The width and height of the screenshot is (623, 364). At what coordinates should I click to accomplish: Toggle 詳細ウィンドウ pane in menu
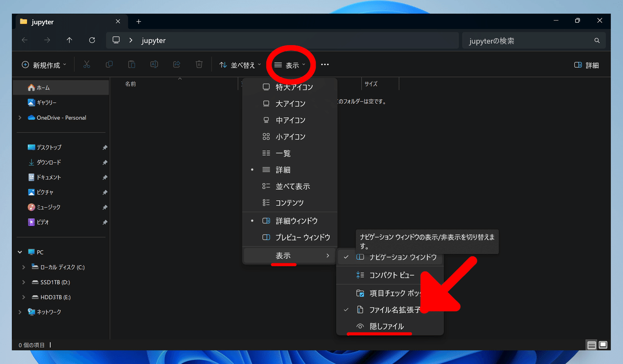(x=290, y=221)
